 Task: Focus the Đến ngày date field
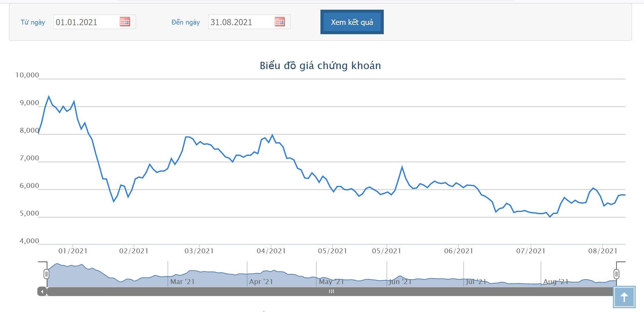[249, 22]
